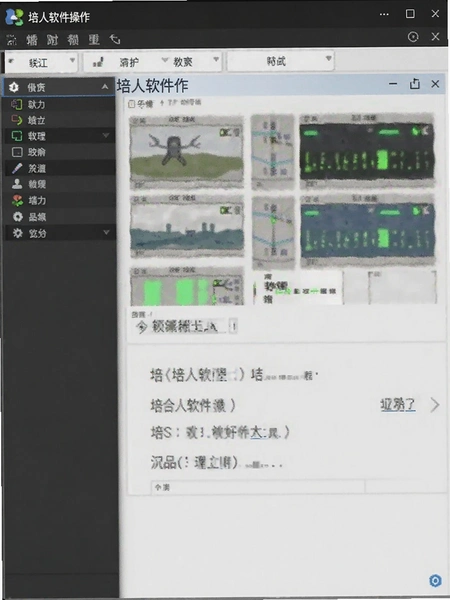Select the first gear icon item 品縗
Viewport: 450px width, 600px height.
60,217
